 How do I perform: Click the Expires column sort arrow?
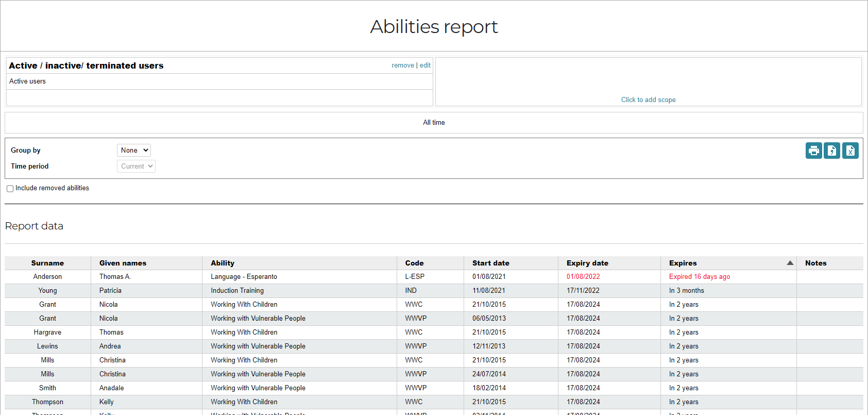point(790,263)
